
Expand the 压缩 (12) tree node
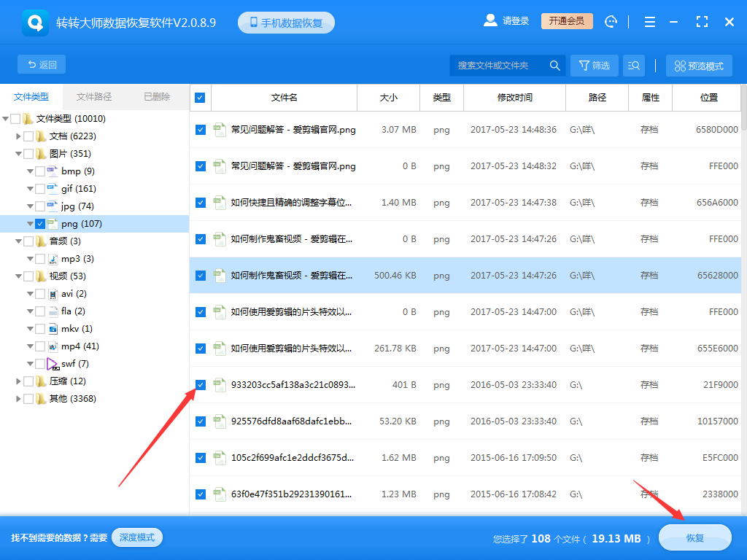coord(18,381)
